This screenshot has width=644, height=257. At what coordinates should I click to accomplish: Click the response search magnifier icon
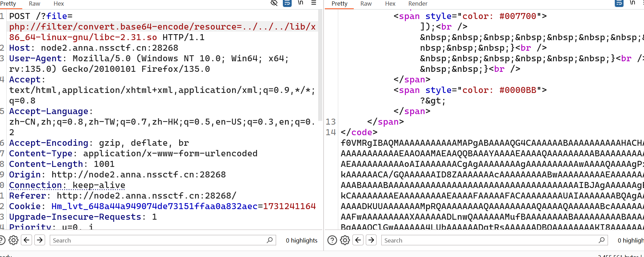point(602,240)
